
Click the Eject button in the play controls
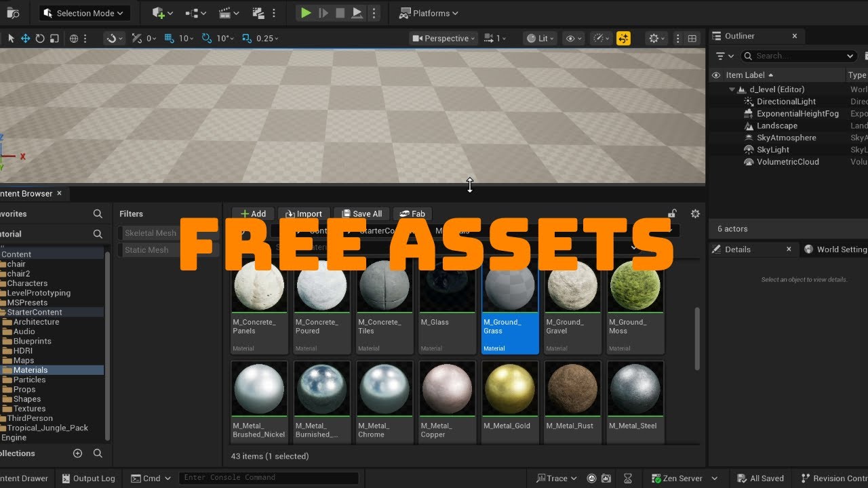357,13
